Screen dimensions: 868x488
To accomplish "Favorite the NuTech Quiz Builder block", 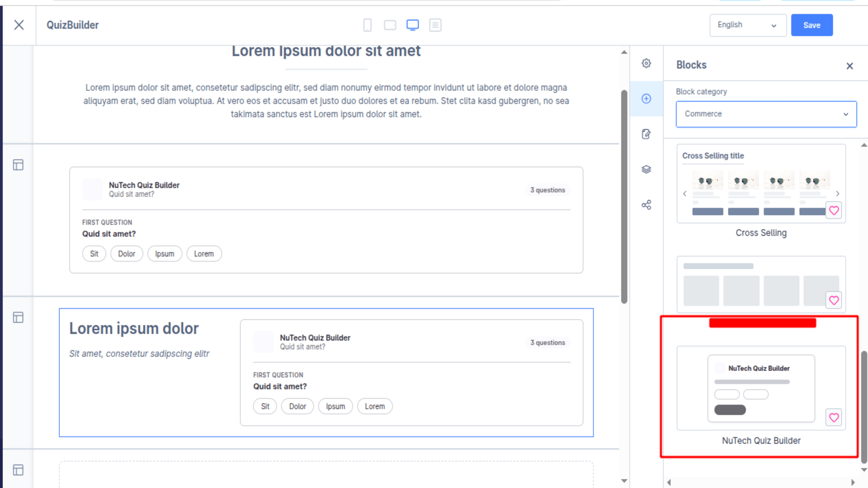I will click(834, 418).
